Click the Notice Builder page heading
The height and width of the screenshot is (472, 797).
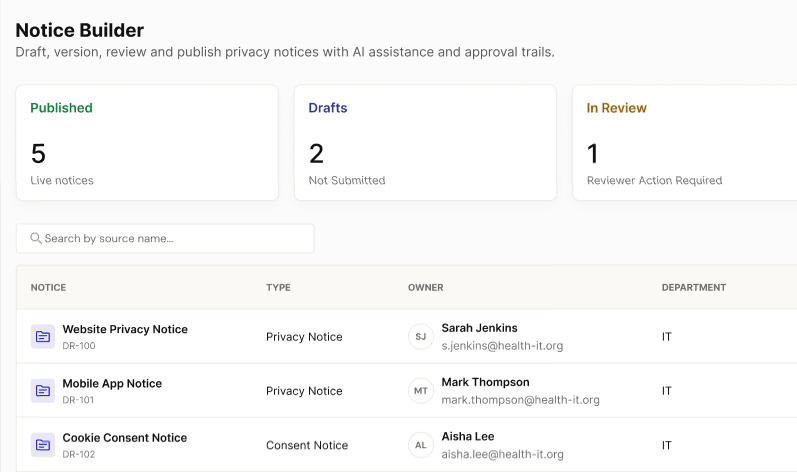point(80,30)
